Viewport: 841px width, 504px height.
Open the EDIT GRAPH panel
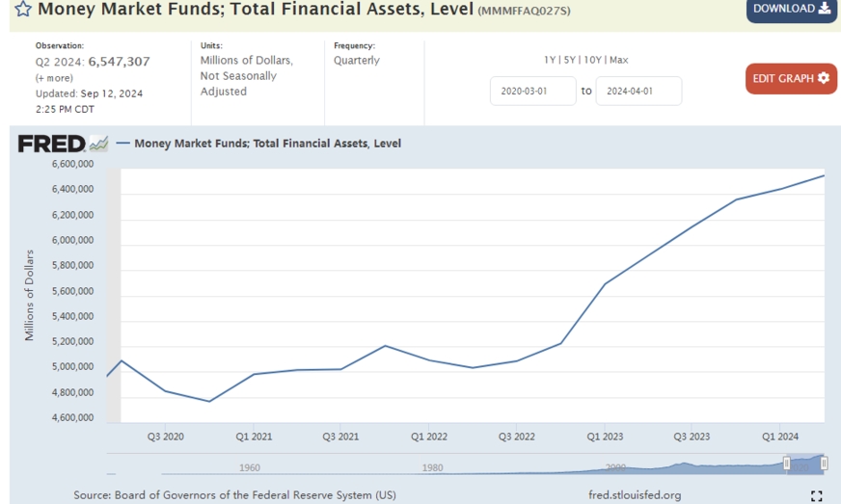click(790, 78)
